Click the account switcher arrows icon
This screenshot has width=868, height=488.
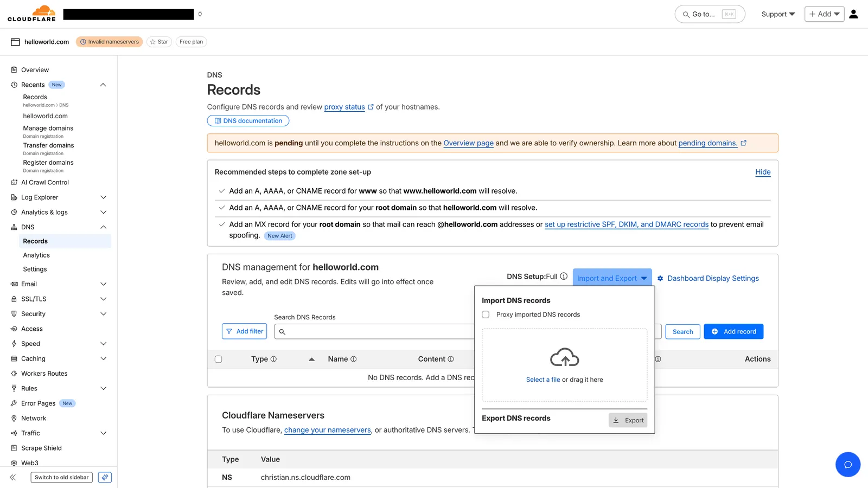tap(200, 14)
